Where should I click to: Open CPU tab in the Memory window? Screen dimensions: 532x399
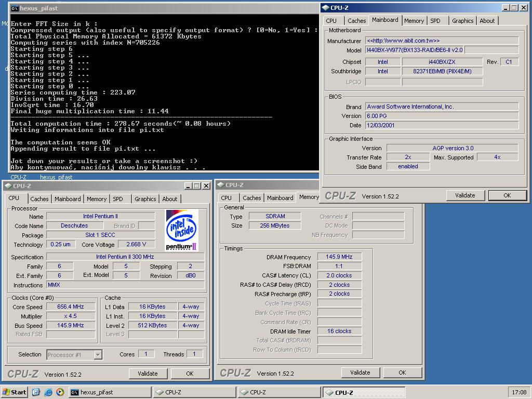[x=227, y=198]
